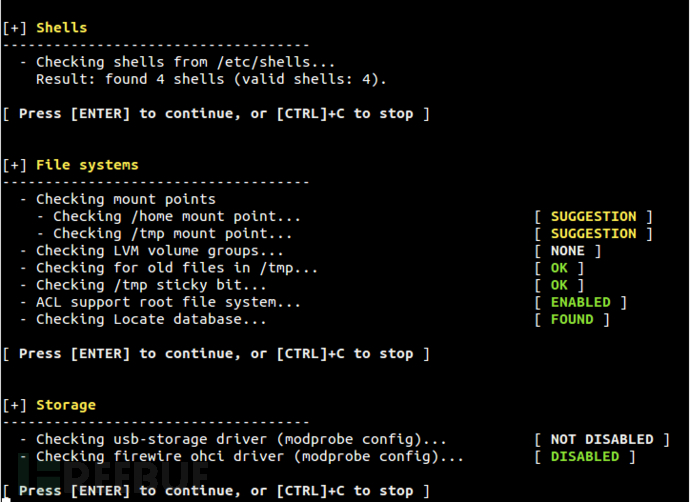The height and width of the screenshot is (502, 690).
Task: Click the 'Checking firewire ohci driver' line
Action: click(x=249, y=456)
